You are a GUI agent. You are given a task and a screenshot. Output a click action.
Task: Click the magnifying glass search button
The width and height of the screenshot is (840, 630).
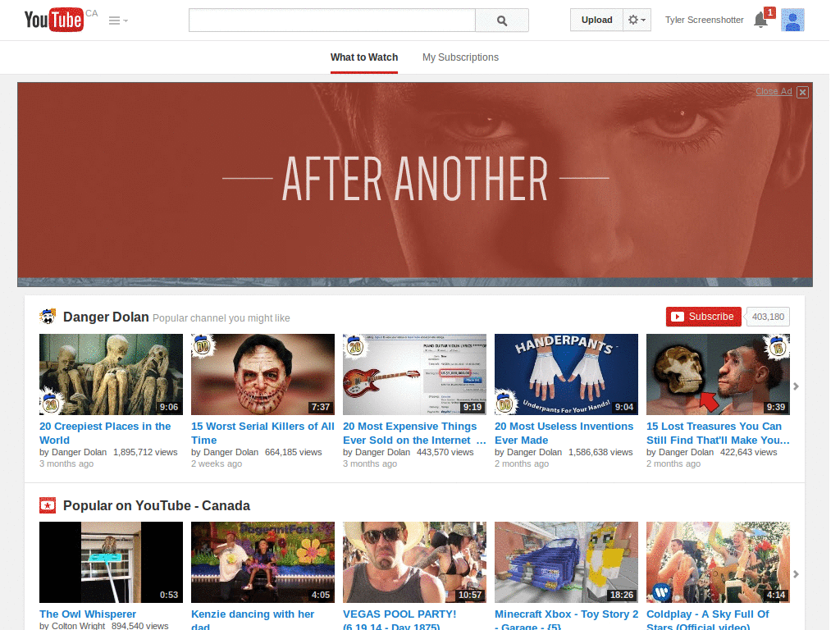pos(502,21)
